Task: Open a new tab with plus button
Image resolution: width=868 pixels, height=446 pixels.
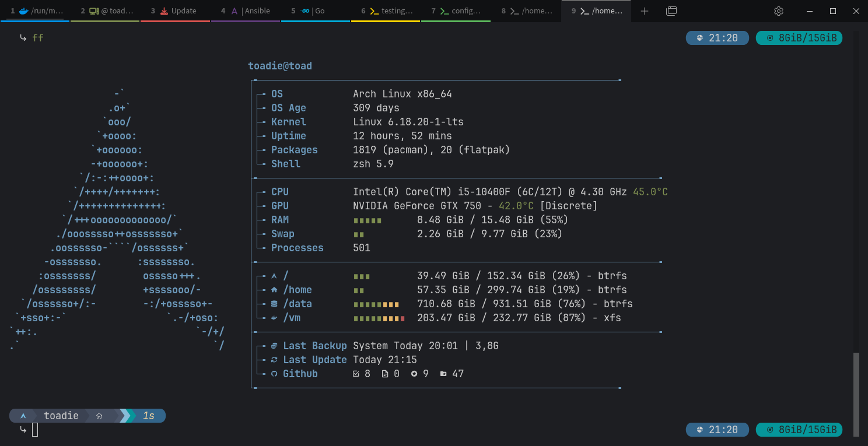Action: [x=645, y=11]
